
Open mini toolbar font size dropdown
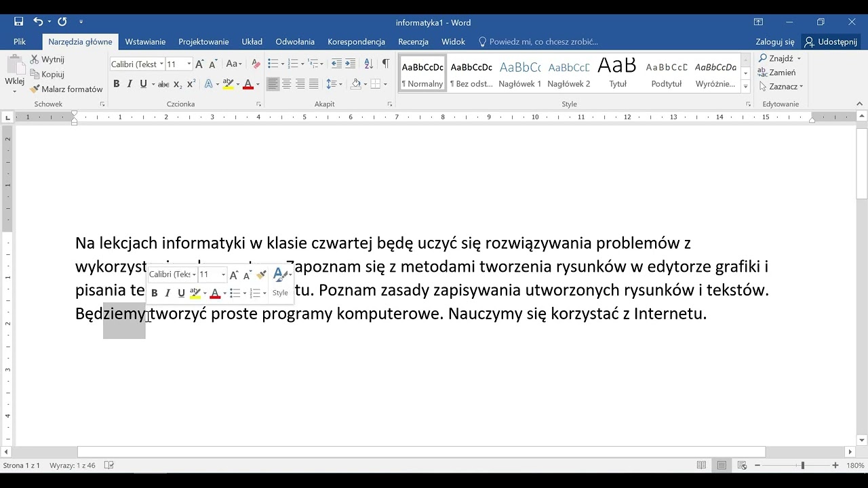click(223, 275)
